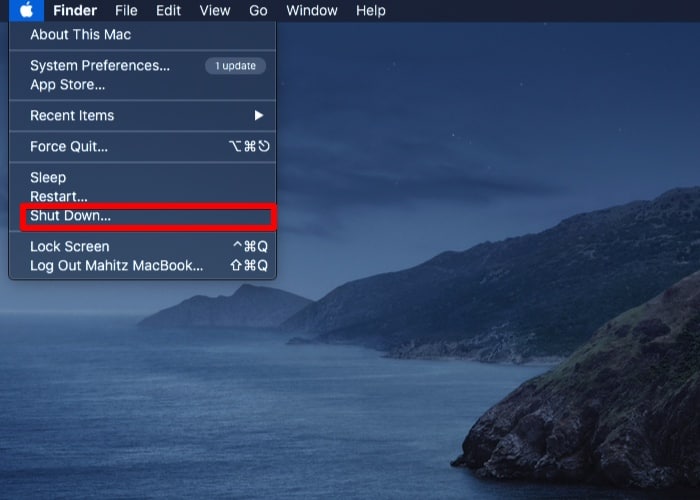Open the Go menu

pos(258,11)
